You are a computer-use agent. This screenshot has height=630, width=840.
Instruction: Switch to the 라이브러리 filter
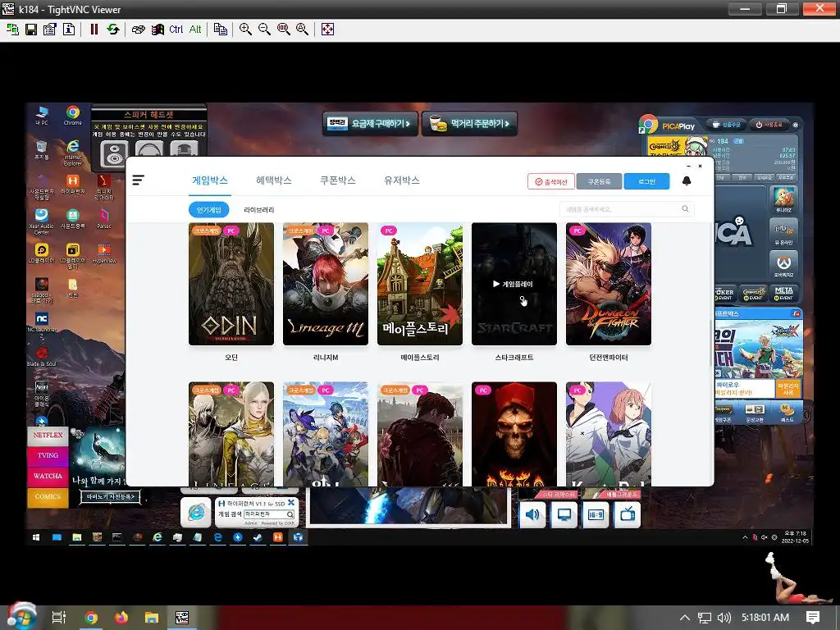point(258,209)
